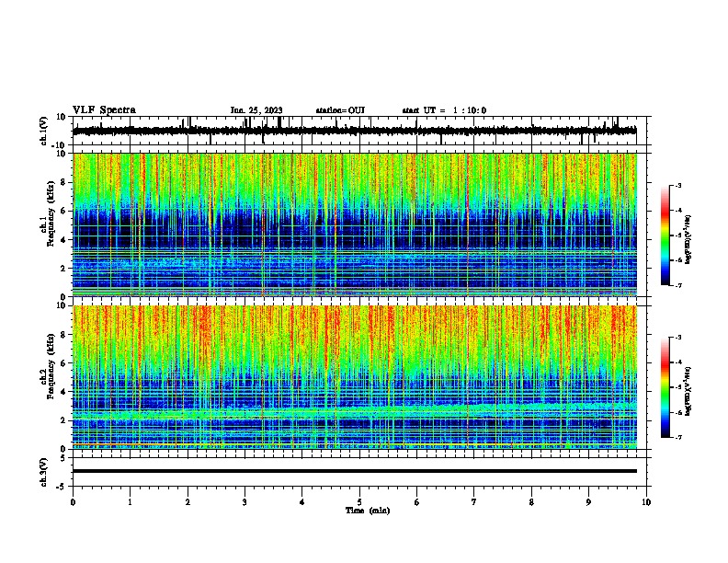This screenshot has height=563, width=728.
Task: Click time axis tick label "9"
Action: tap(589, 502)
